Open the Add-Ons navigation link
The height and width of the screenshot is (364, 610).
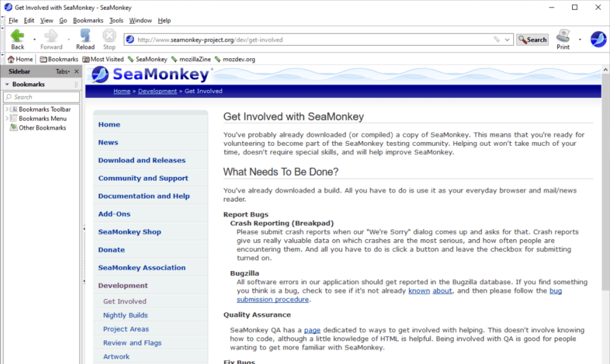point(114,214)
